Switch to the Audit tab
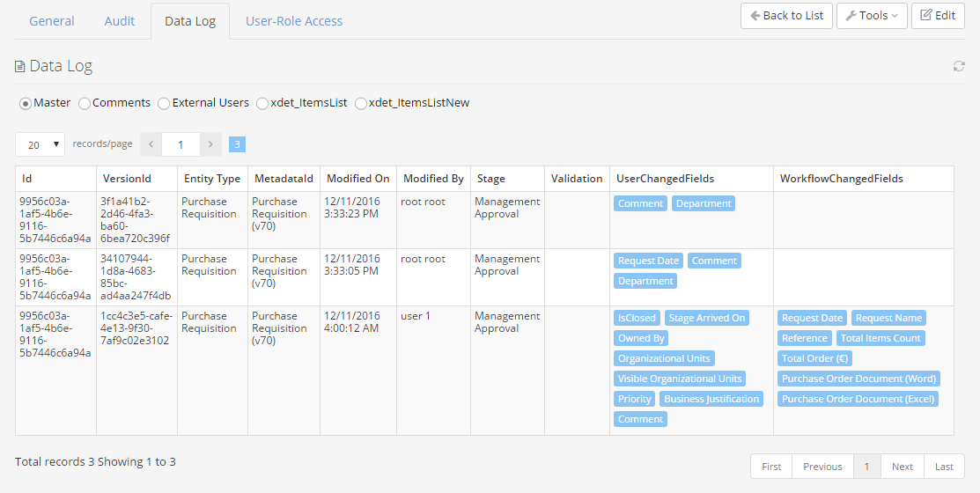 (120, 21)
